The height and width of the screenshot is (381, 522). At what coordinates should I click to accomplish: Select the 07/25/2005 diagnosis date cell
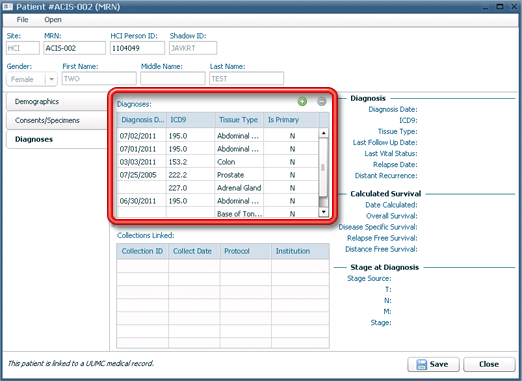point(142,175)
